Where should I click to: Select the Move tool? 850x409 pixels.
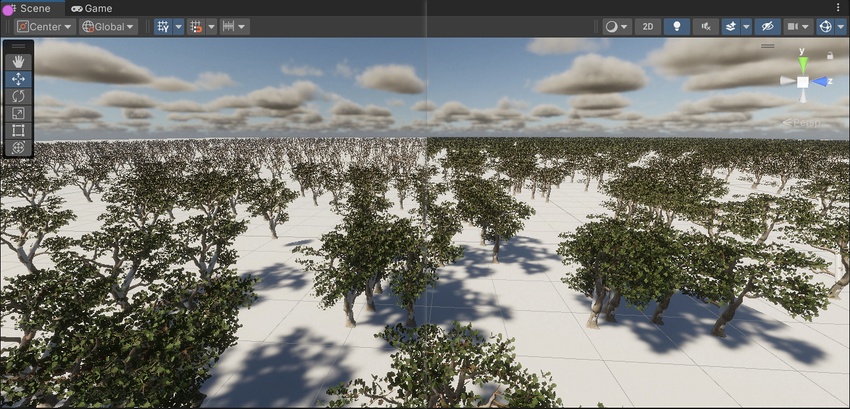[x=18, y=79]
